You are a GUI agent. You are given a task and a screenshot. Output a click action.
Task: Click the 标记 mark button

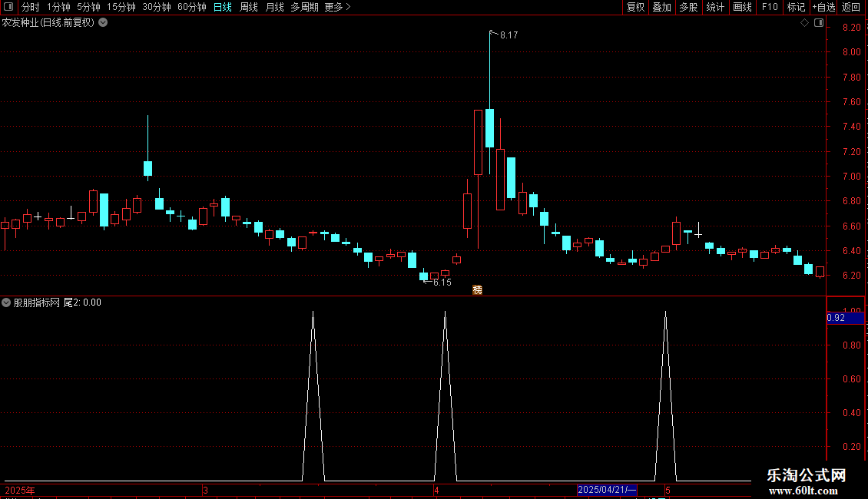[x=796, y=7]
